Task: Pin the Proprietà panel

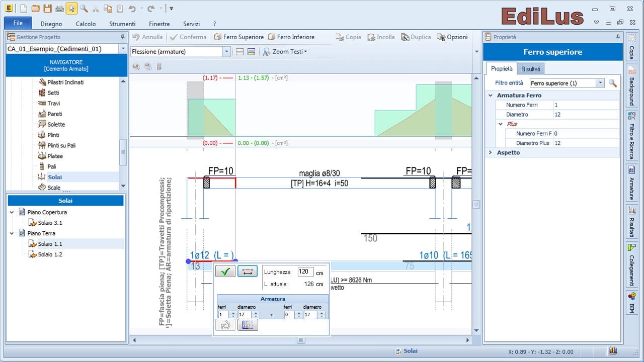Action: tap(618, 36)
